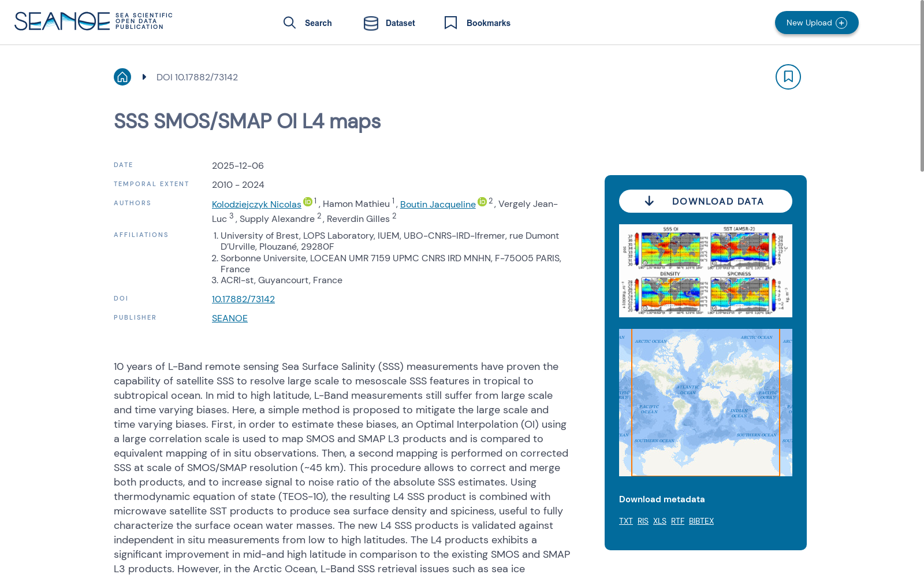Image resolution: width=924 pixels, height=578 pixels.
Task: Open author link Kolodziejczyk Nicolas
Action: (256, 204)
